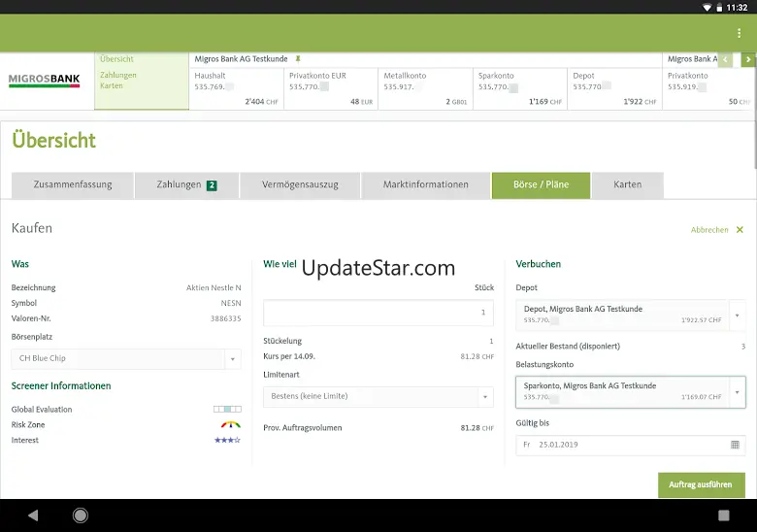
Task: Click the Valoren-Nr. value 3886335
Action: [225, 318]
